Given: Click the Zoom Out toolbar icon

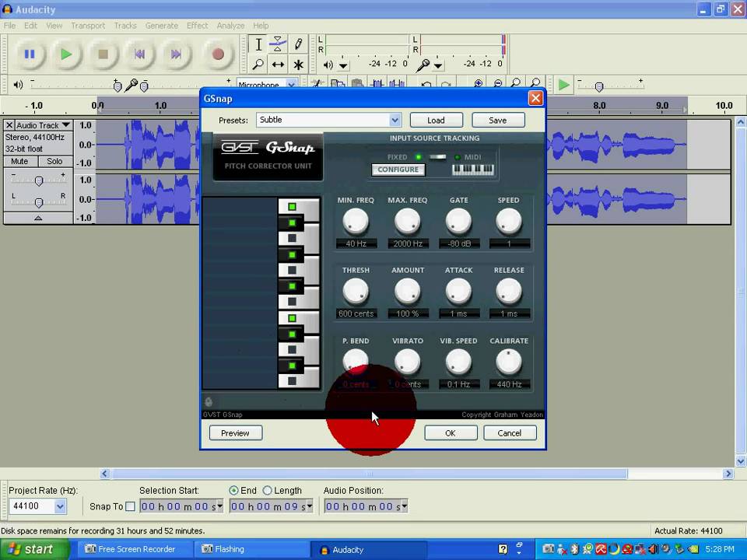Looking at the screenshot, I should [498, 84].
